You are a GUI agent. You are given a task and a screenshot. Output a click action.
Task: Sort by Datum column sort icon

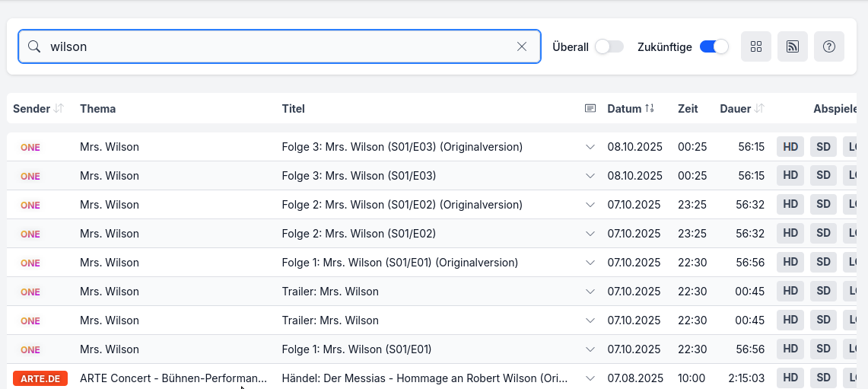[650, 109]
